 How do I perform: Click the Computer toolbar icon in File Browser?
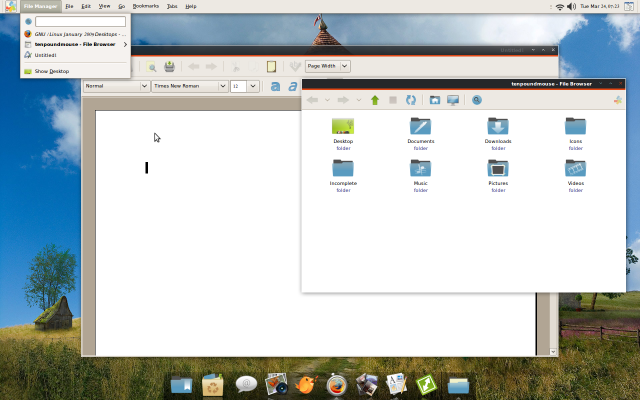tap(453, 100)
